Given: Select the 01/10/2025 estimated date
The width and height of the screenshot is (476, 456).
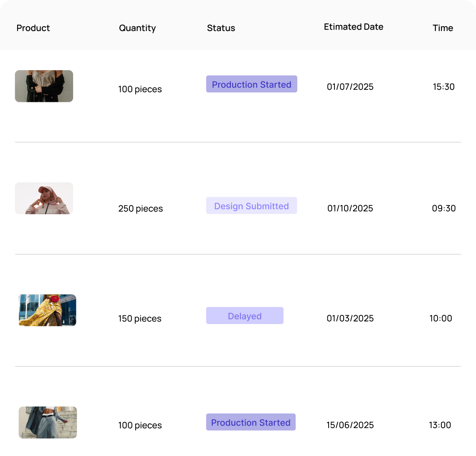Looking at the screenshot, I should point(350,208).
